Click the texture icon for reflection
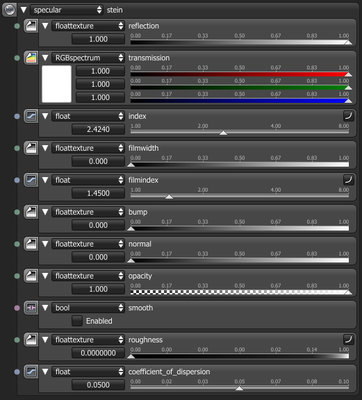Image resolution: width=362 pixels, height=400 pixels. tap(31, 26)
